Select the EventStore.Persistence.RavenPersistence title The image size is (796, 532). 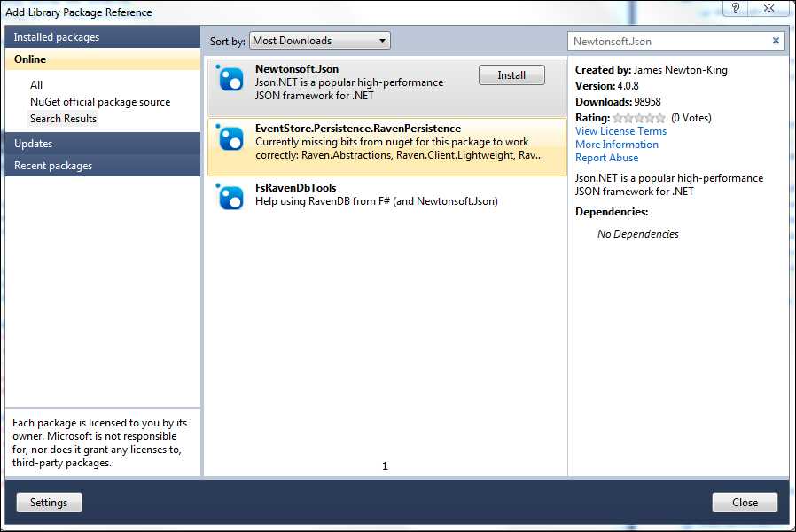[x=358, y=129]
